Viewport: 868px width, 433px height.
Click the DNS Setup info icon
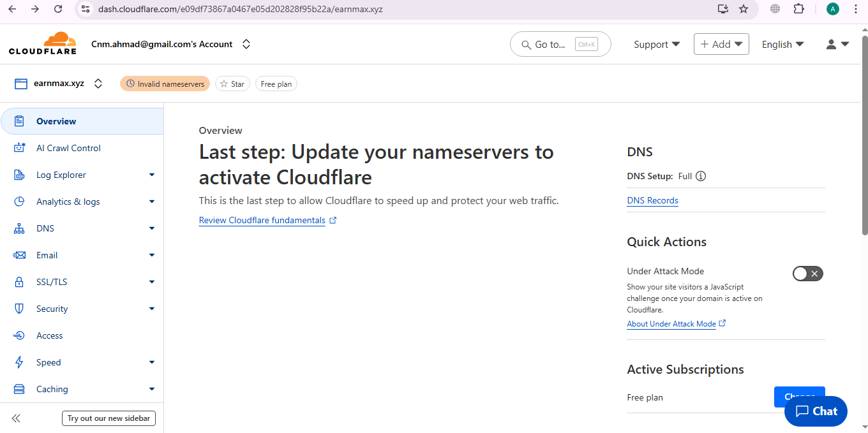(701, 176)
